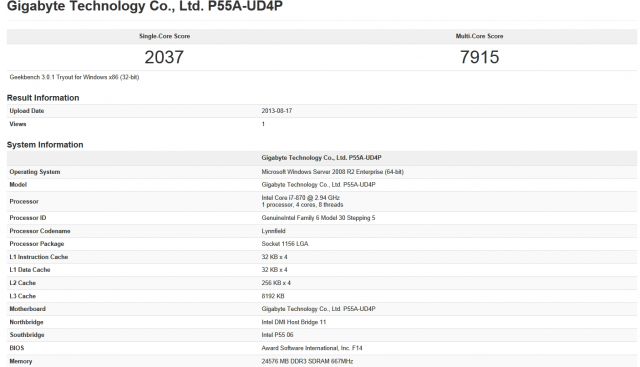Viewport: 640px width, 367px height.
Task: Select the Memory row label
Action: (x=20, y=361)
